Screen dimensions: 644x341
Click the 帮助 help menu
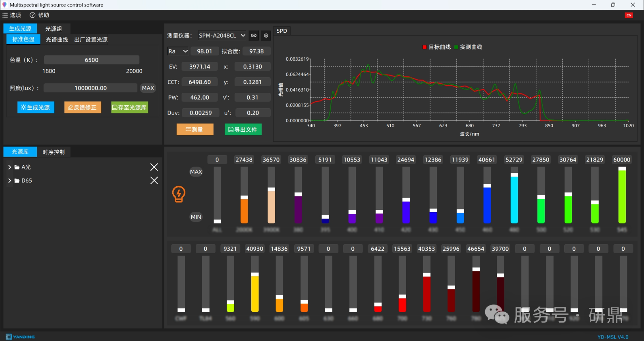39,15
